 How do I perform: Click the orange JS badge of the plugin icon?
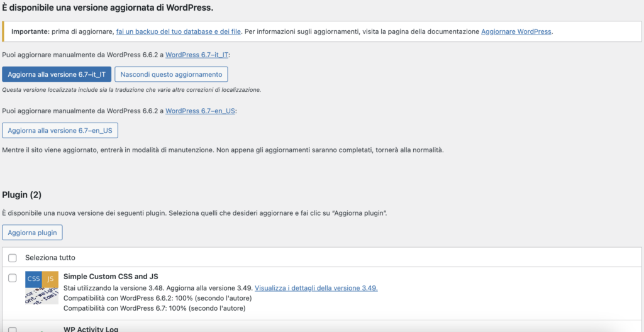tap(50, 279)
